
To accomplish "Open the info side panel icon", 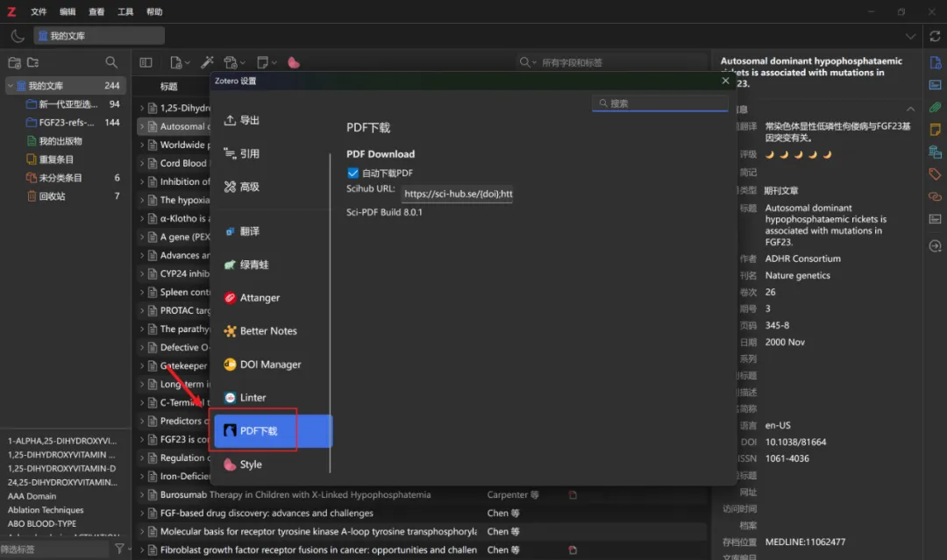I will click(935, 63).
